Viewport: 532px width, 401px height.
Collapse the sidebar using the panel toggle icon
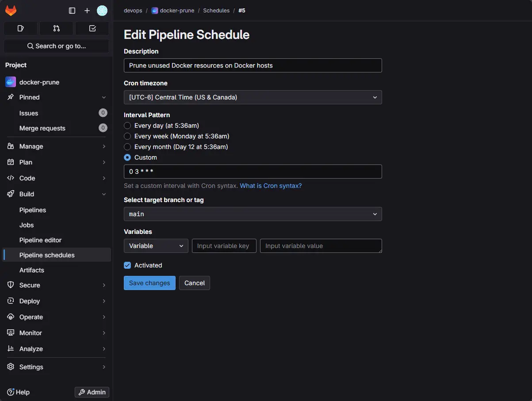72,10
